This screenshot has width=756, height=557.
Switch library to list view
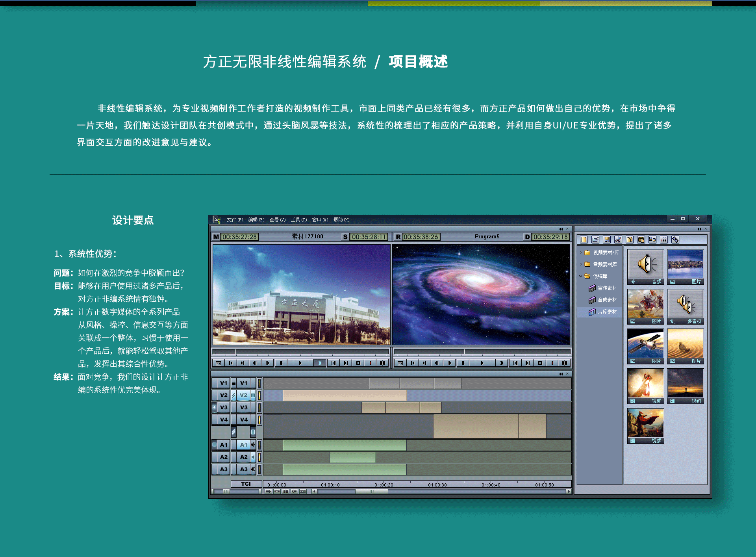pos(664,240)
